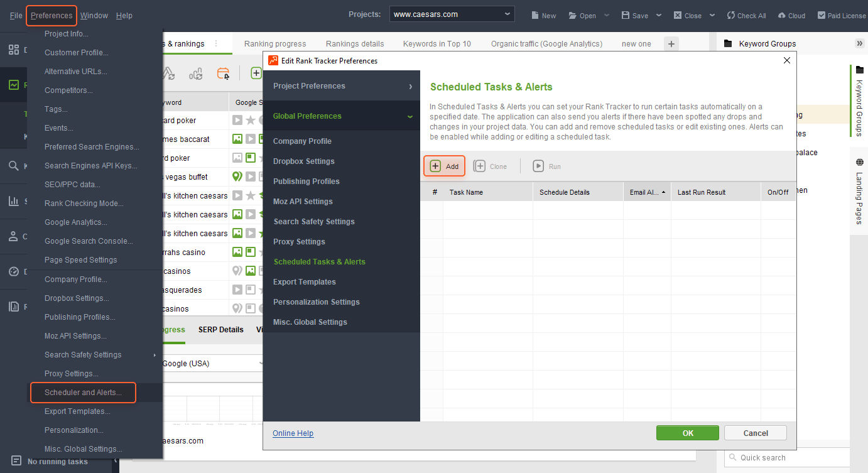Click the Run task button
The width and height of the screenshot is (868, 473).
tap(546, 166)
